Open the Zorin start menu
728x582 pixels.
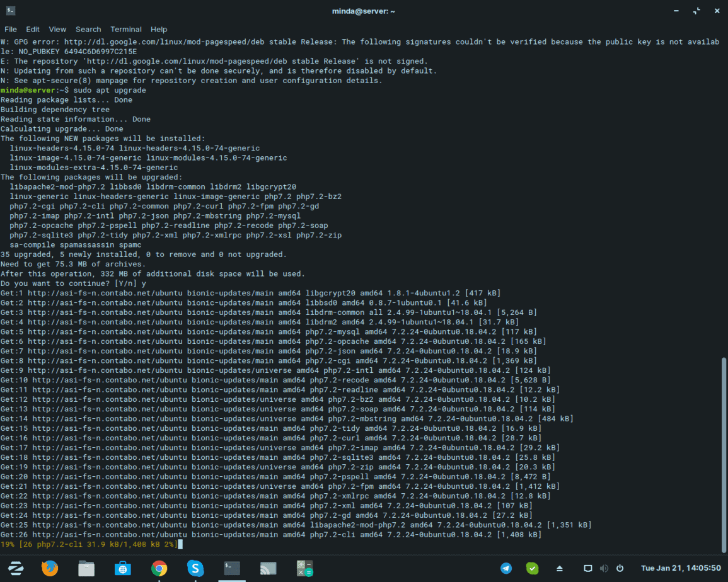pyautogui.click(x=16, y=568)
